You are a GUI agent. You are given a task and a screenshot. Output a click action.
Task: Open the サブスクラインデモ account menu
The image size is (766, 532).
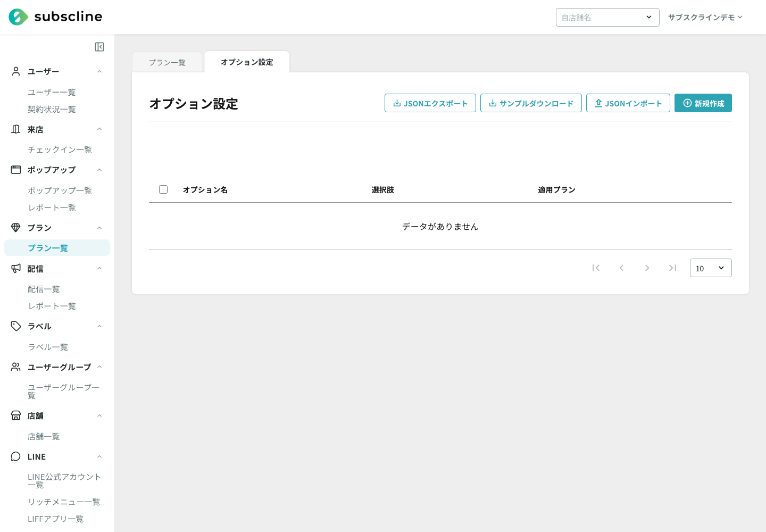tap(705, 17)
